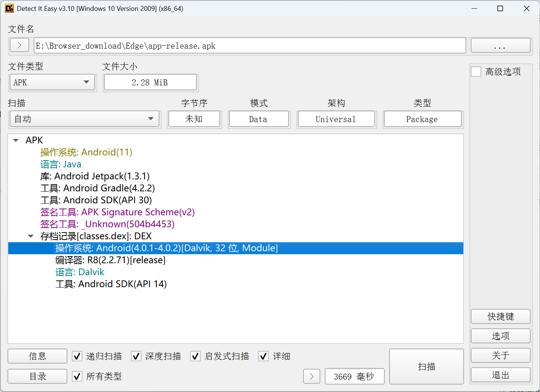Select the Android(4.0.1-4.0.2)[Dalvik, 32 位, Module] row
This screenshot has height=392, width=540.
coord(236,248)
